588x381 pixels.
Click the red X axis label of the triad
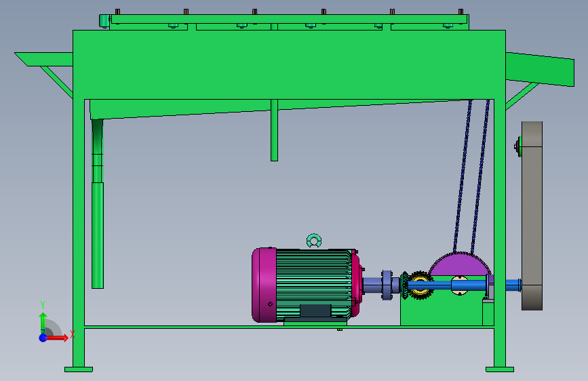(x=73, y=334)
